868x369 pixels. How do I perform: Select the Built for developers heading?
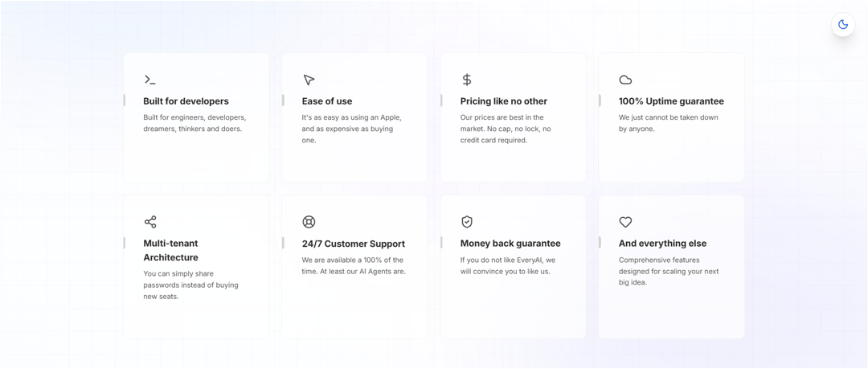(x=186, y=101)
